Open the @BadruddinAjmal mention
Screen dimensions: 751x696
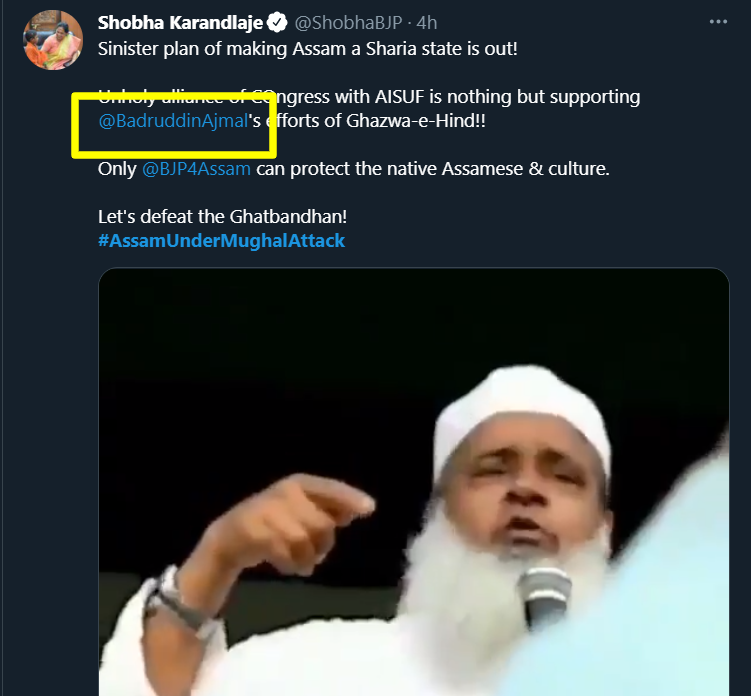(x=172, y=120)
